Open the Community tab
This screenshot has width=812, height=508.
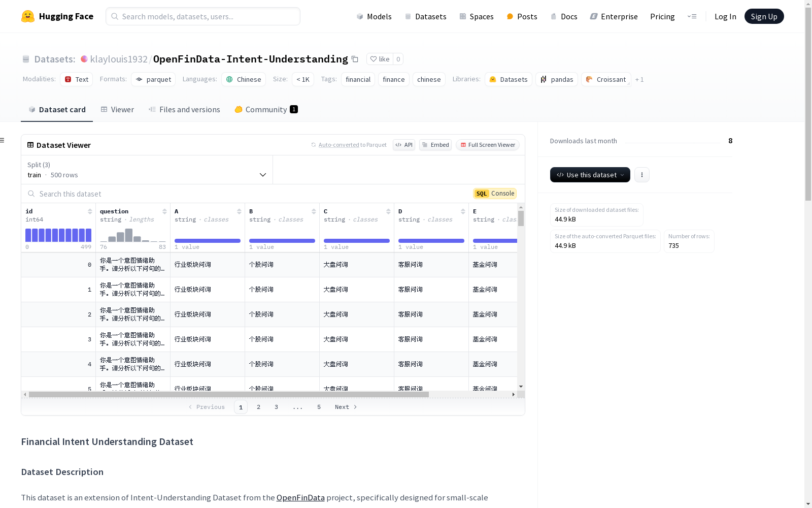pos(266,110)
